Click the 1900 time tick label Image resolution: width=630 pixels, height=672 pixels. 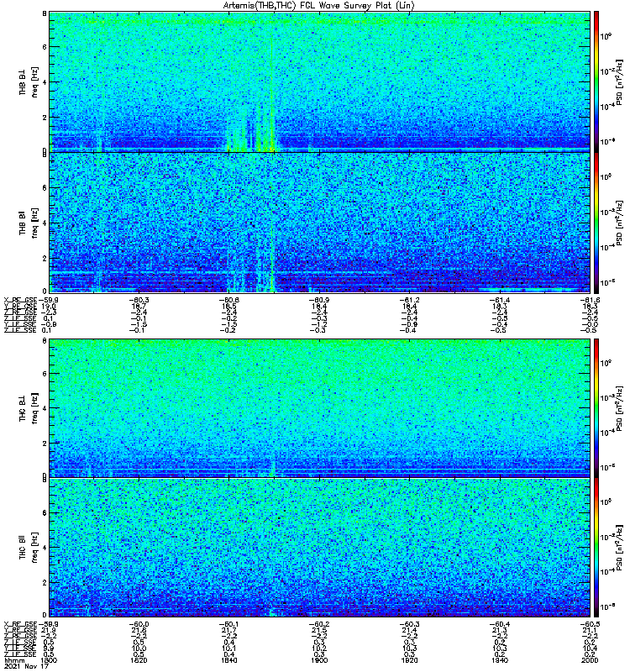coord(319,660)
